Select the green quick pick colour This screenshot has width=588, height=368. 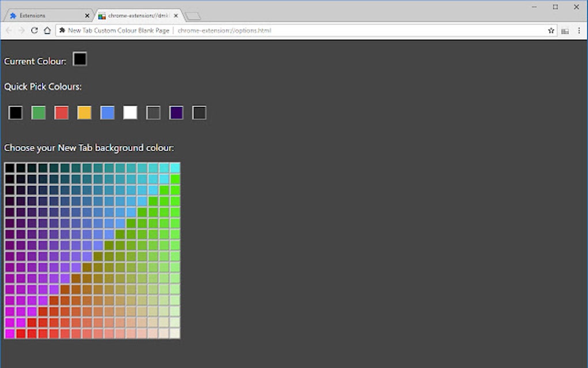(x=38, y=112)
